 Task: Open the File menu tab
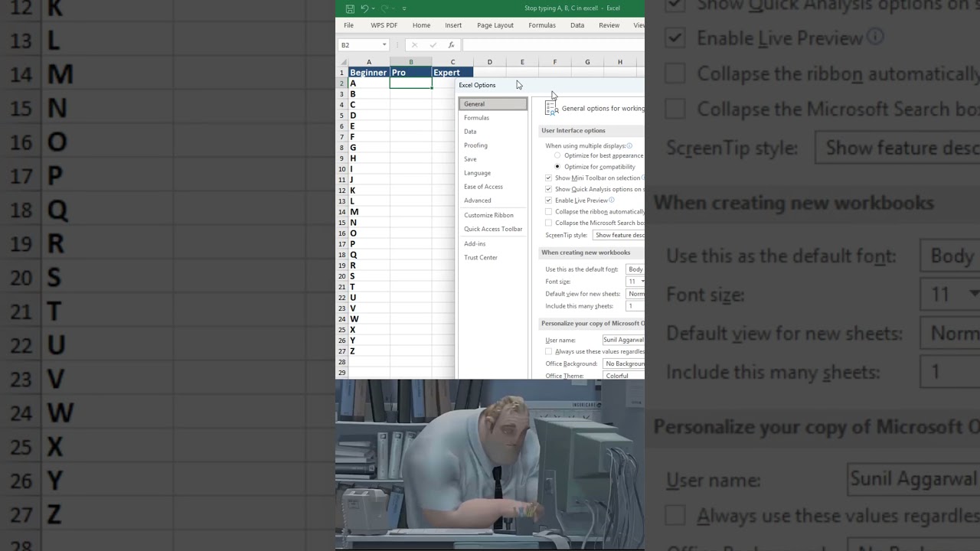(348, 25)
